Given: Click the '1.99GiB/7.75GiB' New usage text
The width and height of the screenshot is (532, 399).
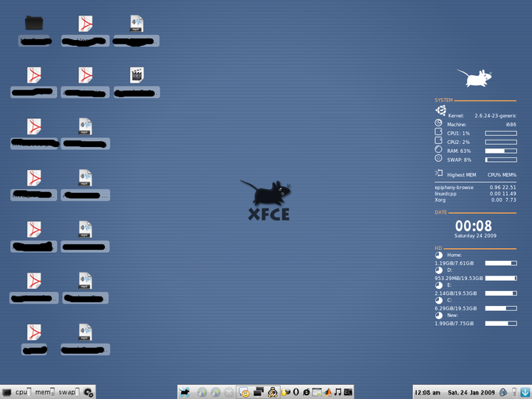Looking at the screenshot, I should [454, 324].
